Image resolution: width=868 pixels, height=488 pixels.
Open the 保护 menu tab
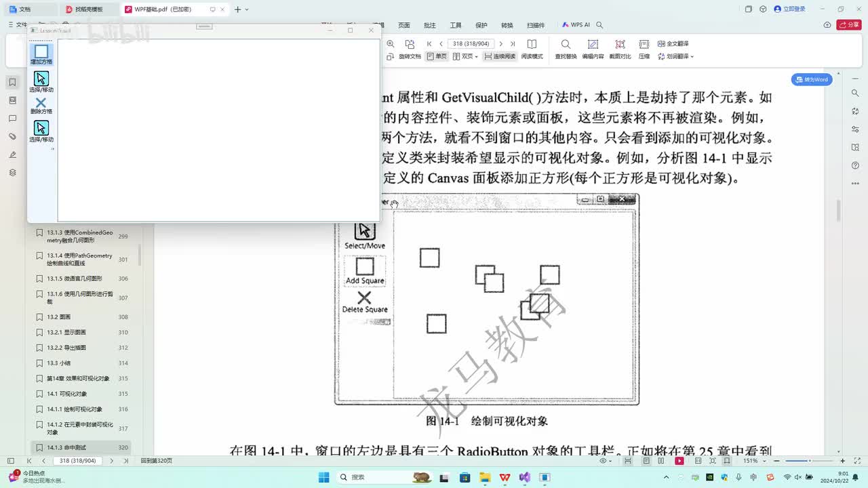tap(481, 25)
